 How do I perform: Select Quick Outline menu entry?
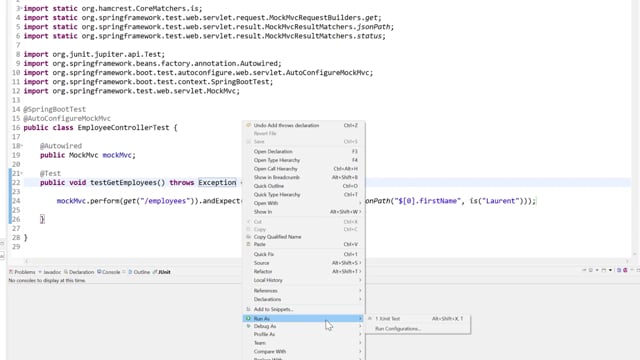point(304,186)
